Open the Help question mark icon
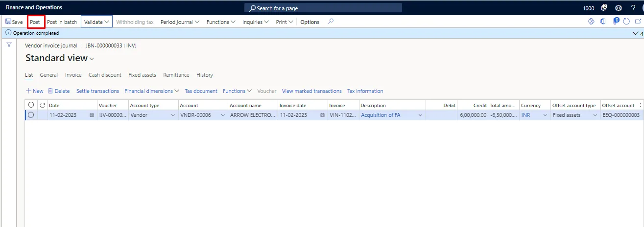Screen dimensions: 644x227 pos(633,8)
